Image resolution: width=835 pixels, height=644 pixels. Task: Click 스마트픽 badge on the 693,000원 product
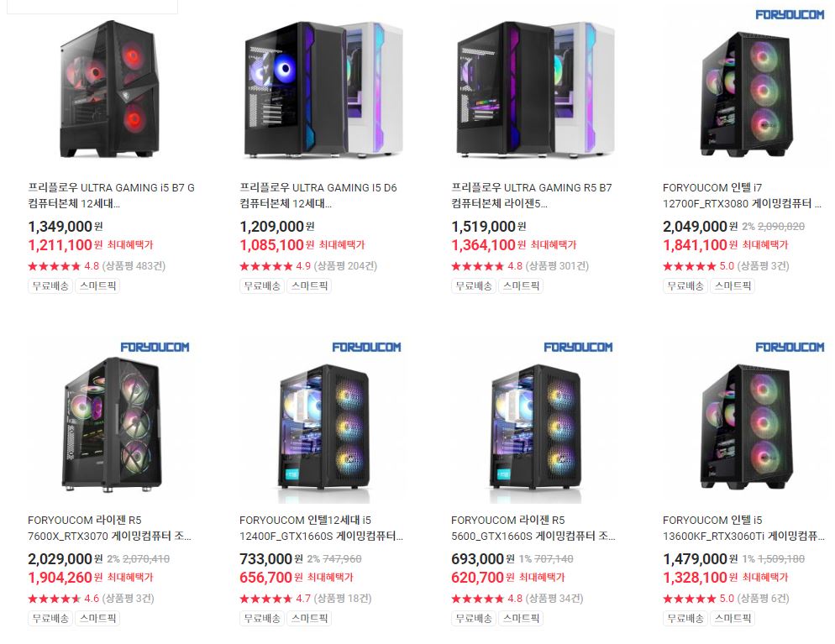click(x=521, y=619)
